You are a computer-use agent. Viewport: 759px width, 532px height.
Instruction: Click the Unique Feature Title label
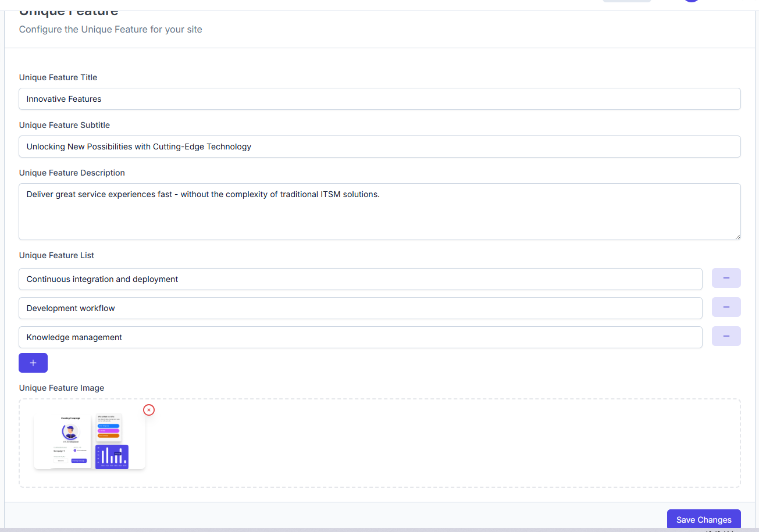(58, 77)
